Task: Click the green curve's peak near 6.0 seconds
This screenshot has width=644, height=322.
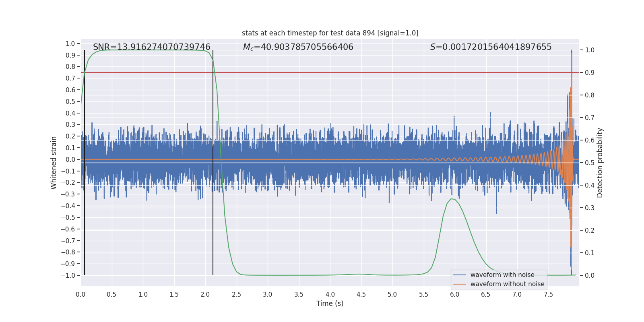Action: coord(452,199)
